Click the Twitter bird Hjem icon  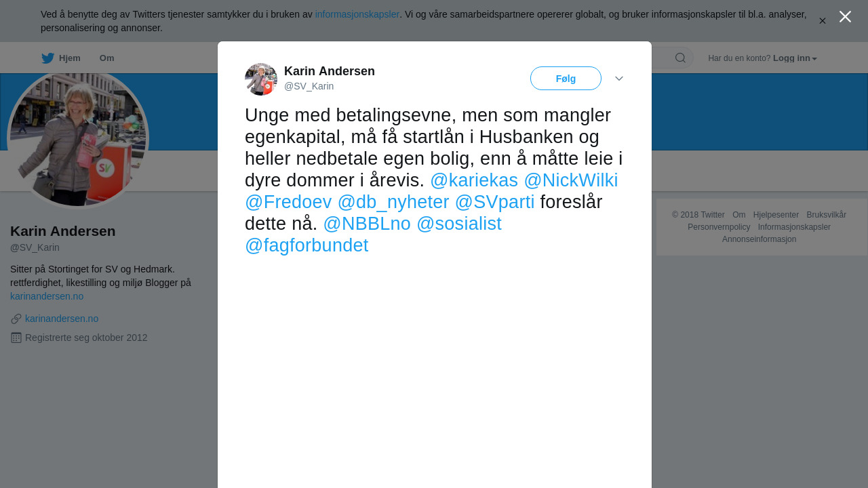point(47,58)
